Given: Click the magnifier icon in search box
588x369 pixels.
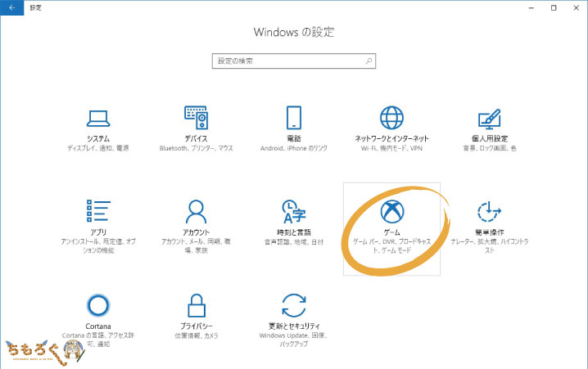Looking at the screenshot, I should [369, 61].
